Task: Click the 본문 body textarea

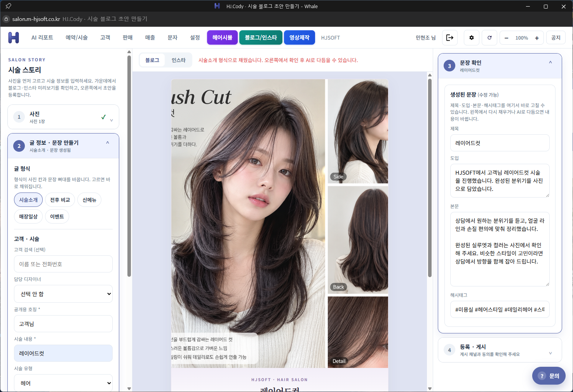Action: tap(500, 249)
